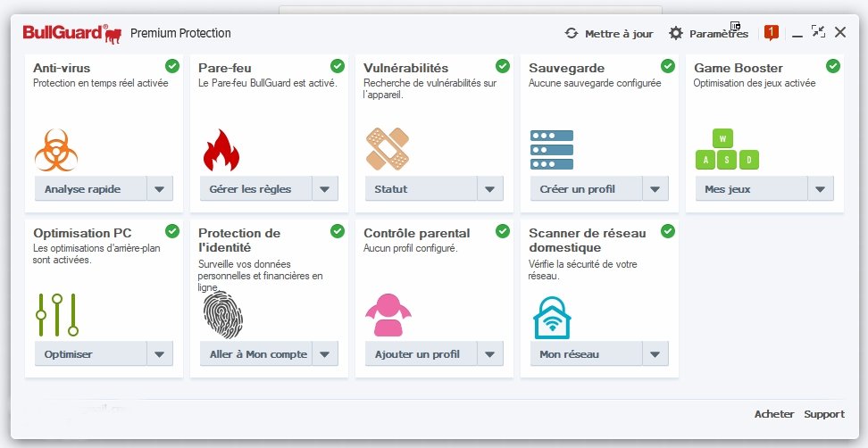Click the Pare-feu card title
The image size is (868, 448).
pyautogui.click(x=225, y=68)
